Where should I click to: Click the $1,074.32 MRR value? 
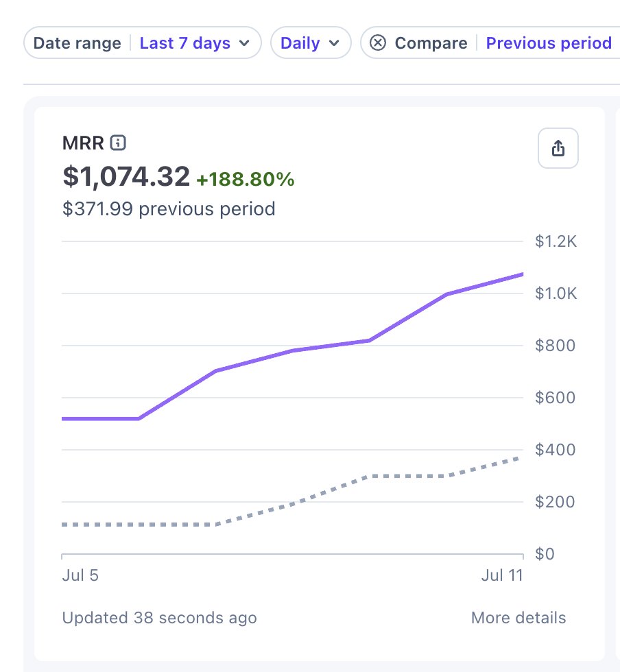pyautogui.click(x=126, y=176)
